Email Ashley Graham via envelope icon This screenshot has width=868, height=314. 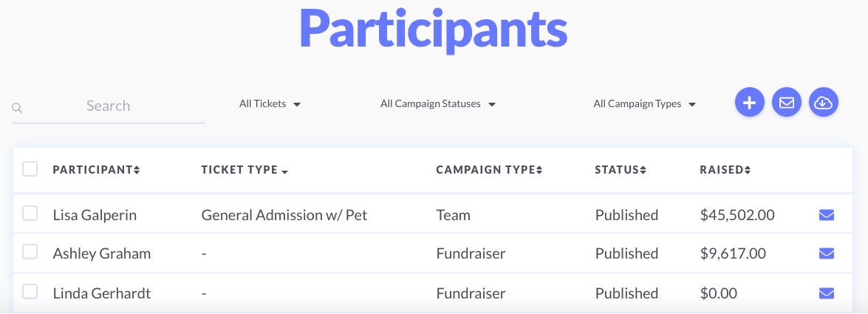click(827, 253)
